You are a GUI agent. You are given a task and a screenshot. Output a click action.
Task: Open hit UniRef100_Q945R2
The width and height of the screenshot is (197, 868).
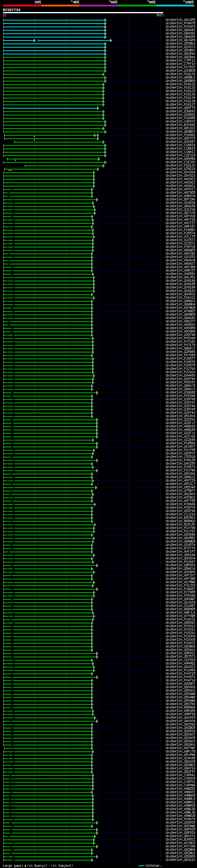180,538
